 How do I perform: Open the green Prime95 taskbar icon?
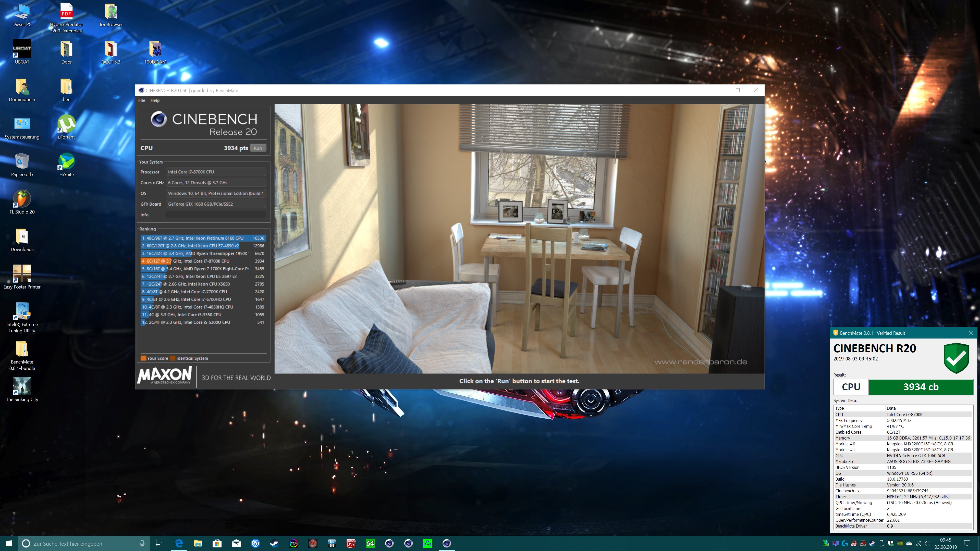point(428,543)
